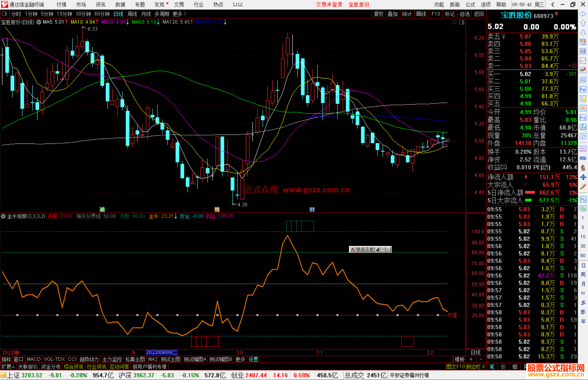The height and width of the screenshot is (380, 588).
Task: Open the 行情 menu
Action: point(61,5)
